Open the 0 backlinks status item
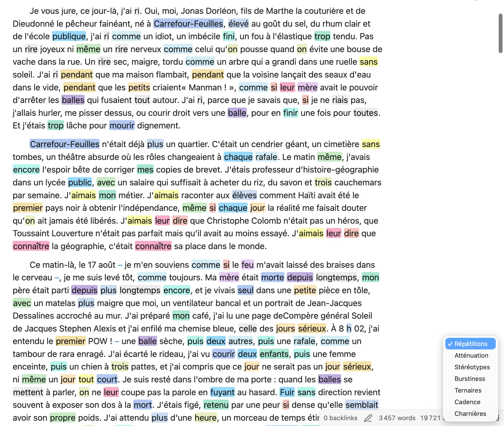The image size is (504, 426). [x=340, y=418]
